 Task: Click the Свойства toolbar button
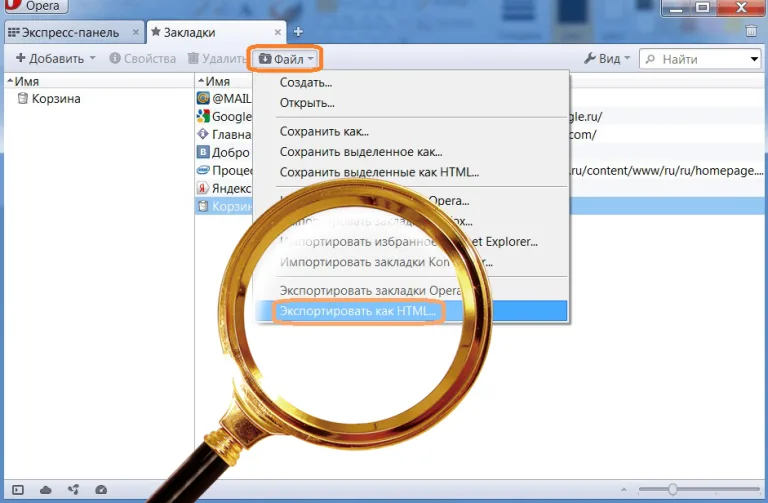coord(143,59)
